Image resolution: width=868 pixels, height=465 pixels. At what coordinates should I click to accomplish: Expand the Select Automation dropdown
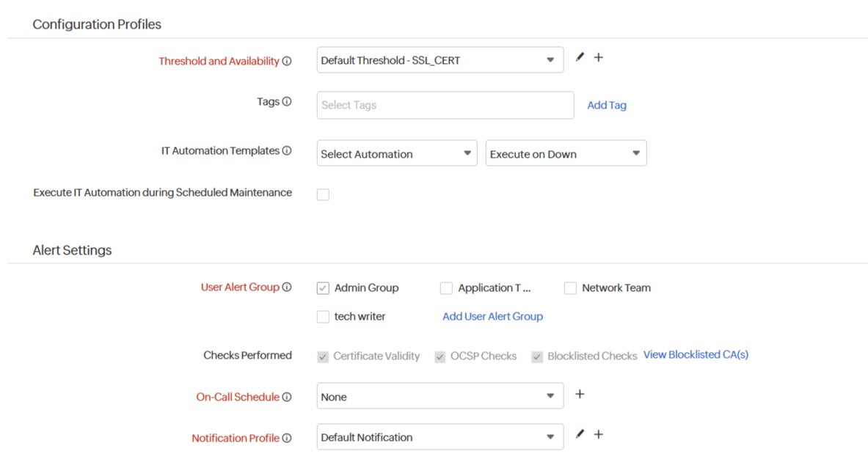coord(396,154)
